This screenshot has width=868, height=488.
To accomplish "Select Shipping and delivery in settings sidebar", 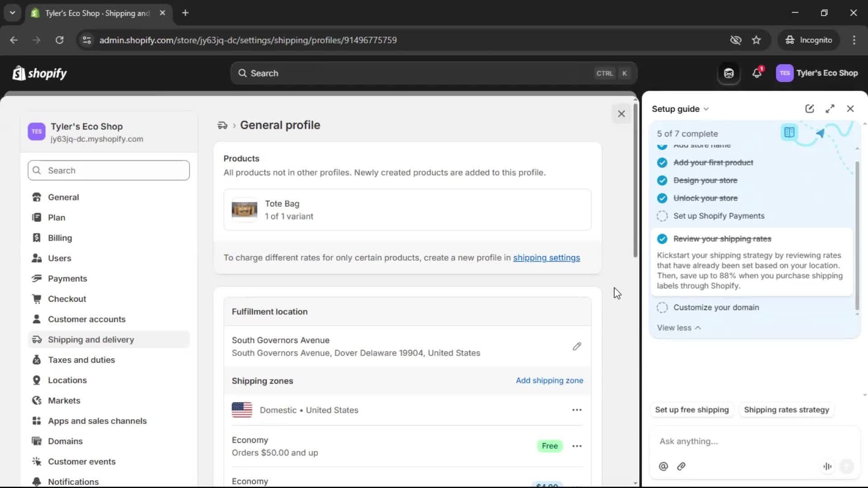I will (90, 339).
